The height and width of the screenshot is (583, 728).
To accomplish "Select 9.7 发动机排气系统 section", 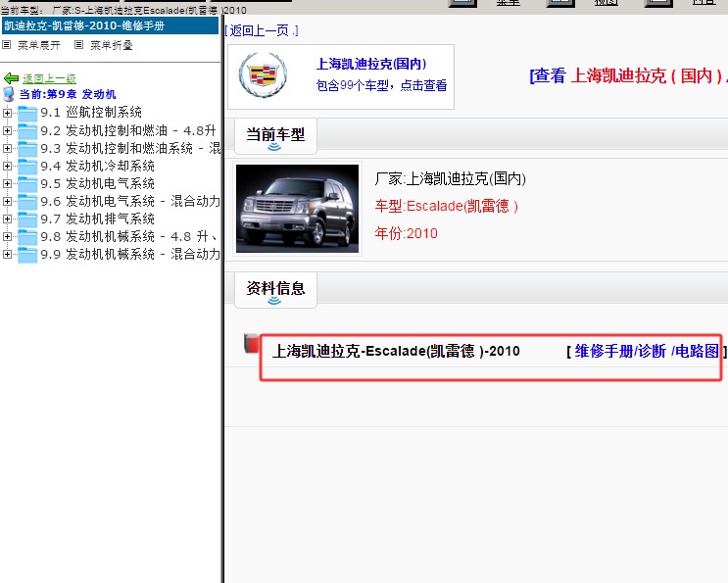I will 98,219.
